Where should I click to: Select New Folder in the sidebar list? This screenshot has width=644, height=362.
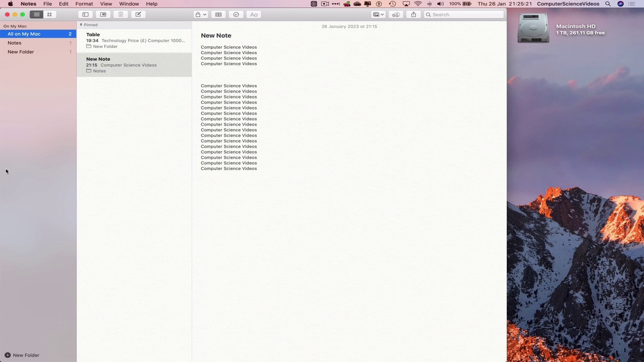[38, 52]
